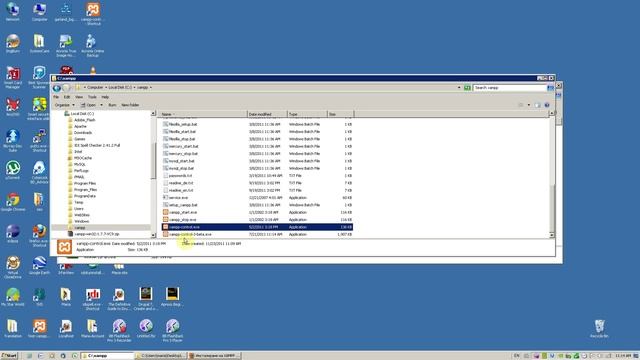Click the Open toolbar button
This screenshot has height=360, width=640.
click(x=89, y=105)
